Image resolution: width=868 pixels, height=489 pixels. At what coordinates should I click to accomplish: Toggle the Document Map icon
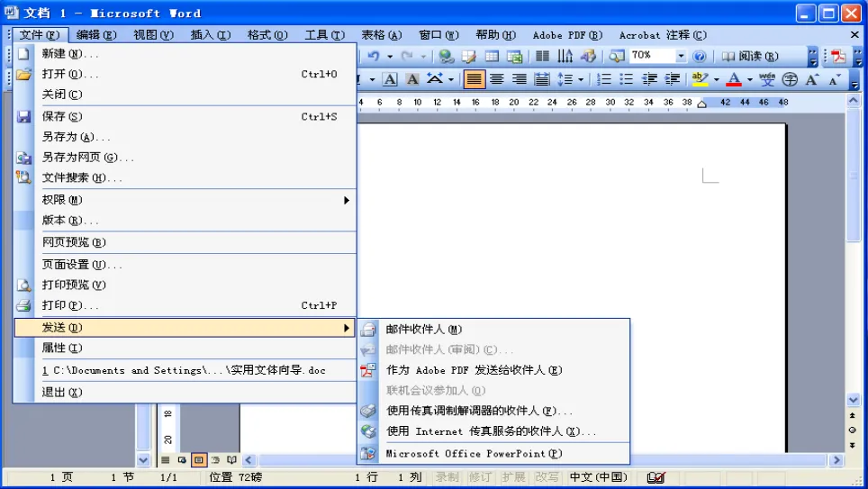coord(616,56)
